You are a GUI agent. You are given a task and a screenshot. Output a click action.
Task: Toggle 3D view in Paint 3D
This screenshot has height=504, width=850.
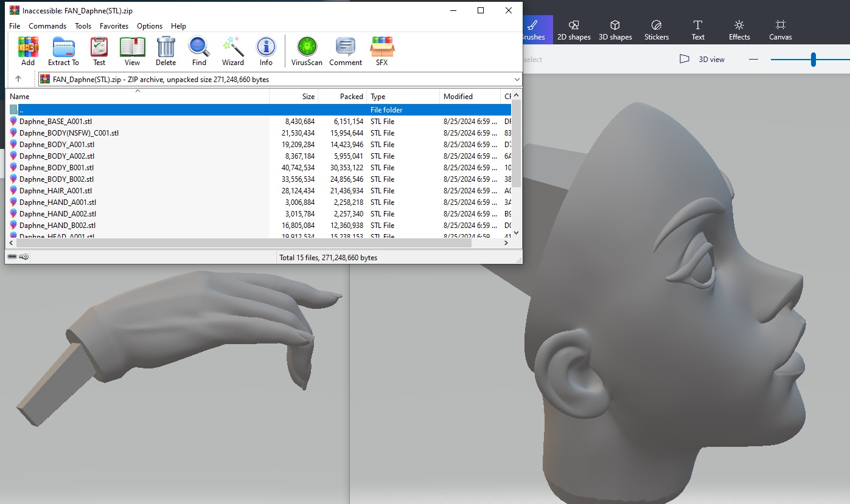tap(702, 59)
